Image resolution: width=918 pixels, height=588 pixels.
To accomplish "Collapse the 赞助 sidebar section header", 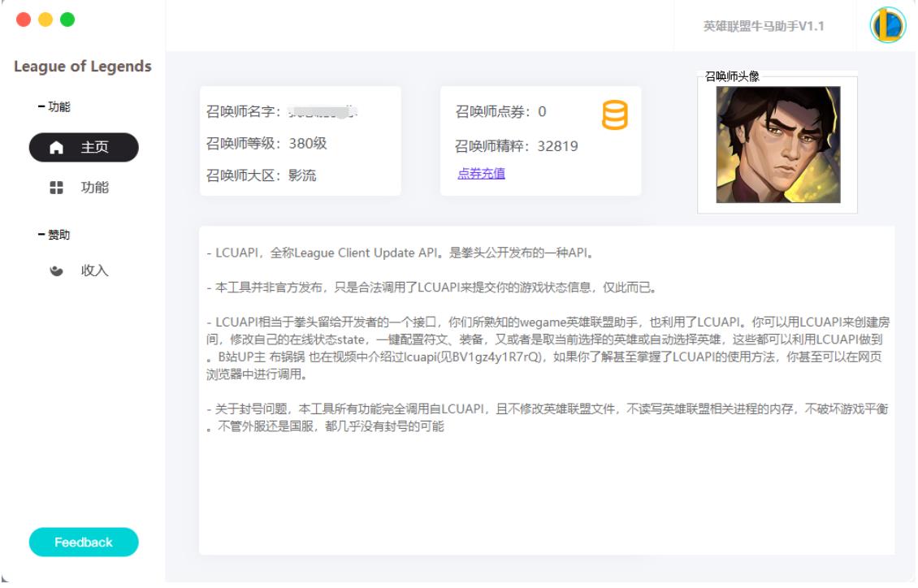I will click(x=54, y=236).
